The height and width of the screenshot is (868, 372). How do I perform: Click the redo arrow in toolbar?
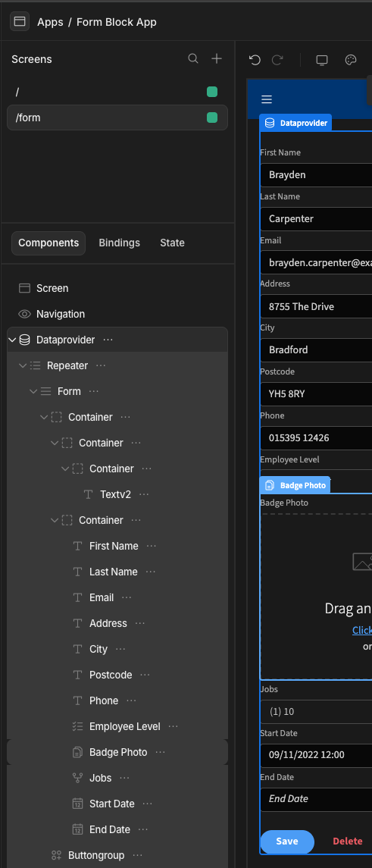point(277,60)
